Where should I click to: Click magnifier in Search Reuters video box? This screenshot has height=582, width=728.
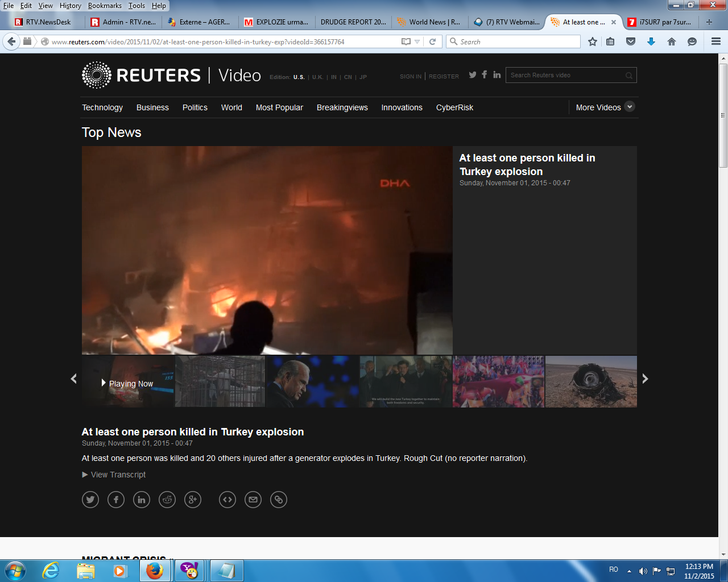click(x=629, y=76)
